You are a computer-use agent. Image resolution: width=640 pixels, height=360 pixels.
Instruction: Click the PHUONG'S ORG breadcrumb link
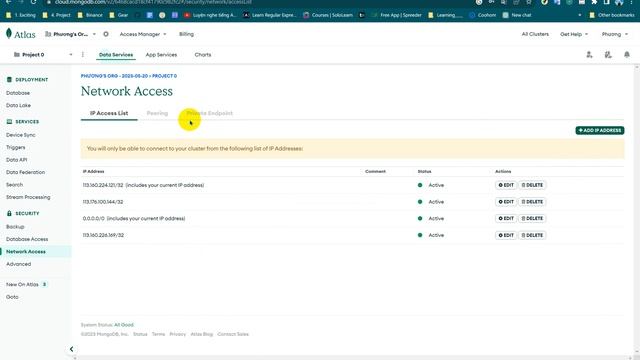coord(114,76)
